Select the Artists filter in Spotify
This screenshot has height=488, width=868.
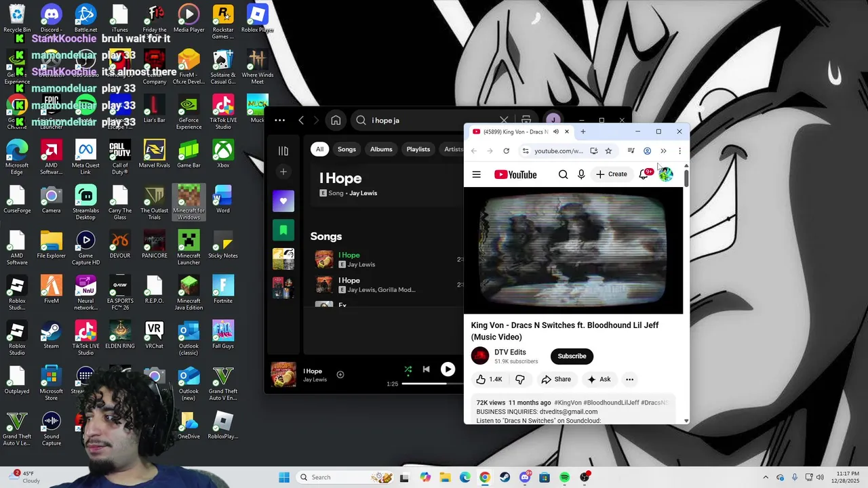pyautogui.click(x=453, y=149)
